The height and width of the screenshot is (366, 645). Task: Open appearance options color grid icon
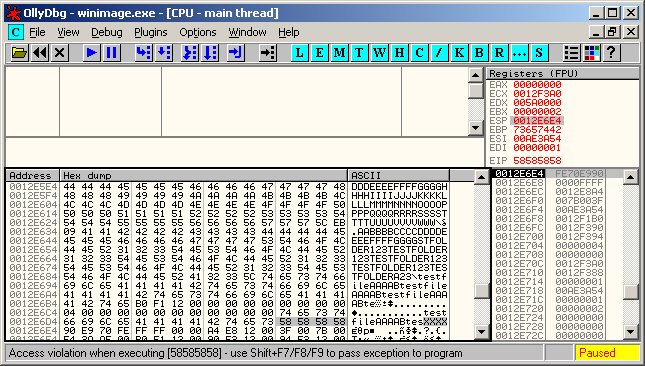(592, 53)
